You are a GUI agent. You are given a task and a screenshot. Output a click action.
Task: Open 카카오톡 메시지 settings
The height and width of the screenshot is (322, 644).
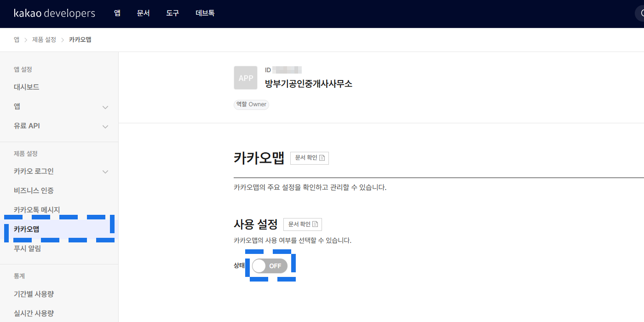click(x=37, y=210)
